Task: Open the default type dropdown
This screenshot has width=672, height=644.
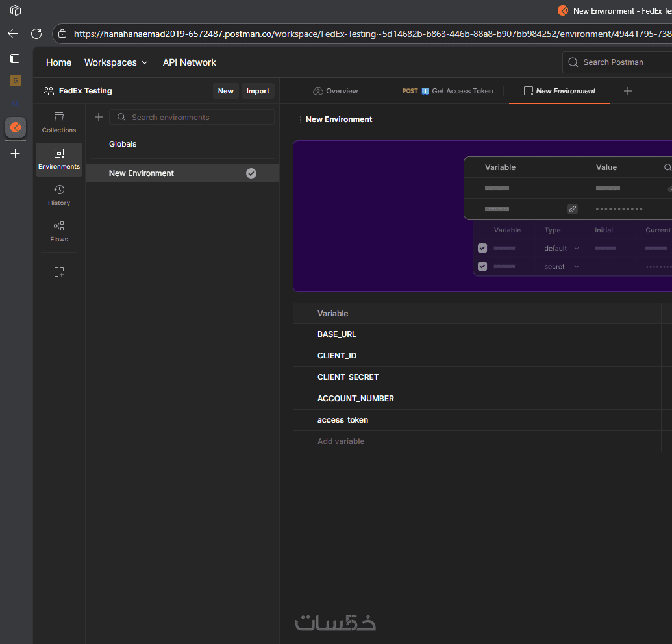Action: pyautogui.click(x=562, y=249)
